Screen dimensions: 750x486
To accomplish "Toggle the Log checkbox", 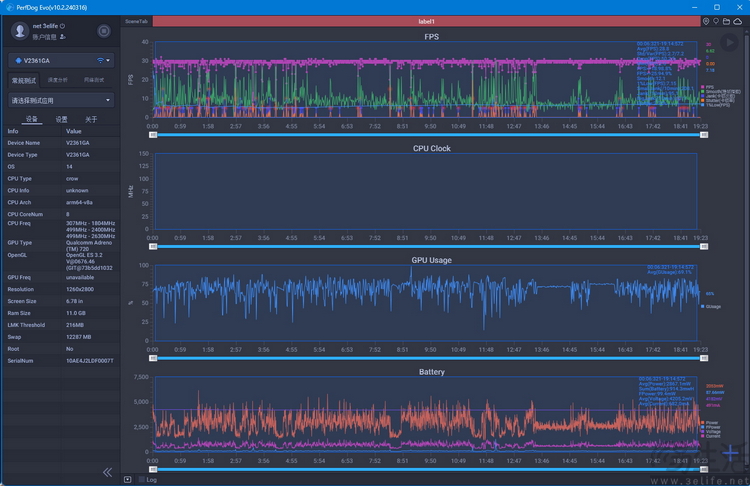I will coord(142,479).
